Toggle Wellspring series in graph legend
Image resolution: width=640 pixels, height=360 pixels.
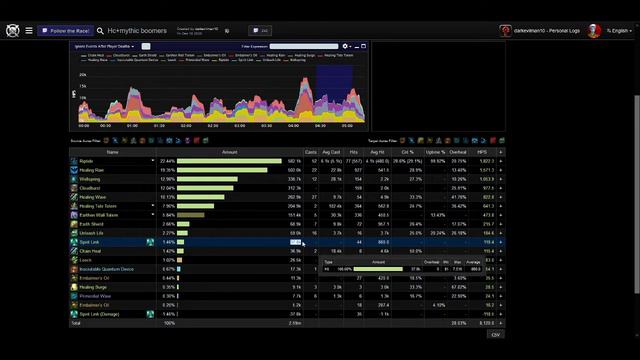295,60
